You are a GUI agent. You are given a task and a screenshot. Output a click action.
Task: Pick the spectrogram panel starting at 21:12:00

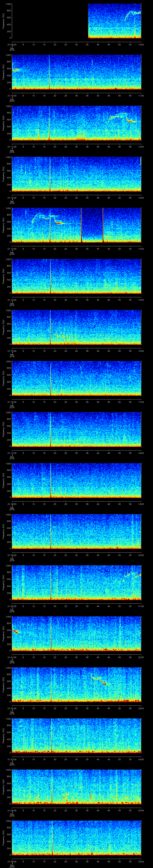[x=77, y=174]
